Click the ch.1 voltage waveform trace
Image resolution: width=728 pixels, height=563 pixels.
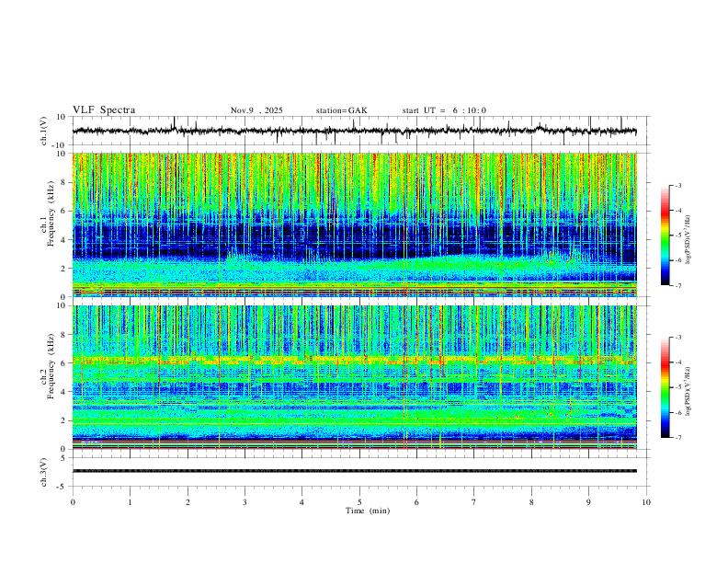354,131
